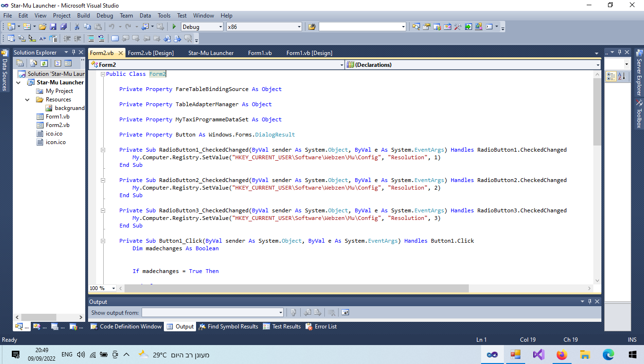The width and height of the screenshot is (644, 364).
Task: Click the Save All toolbar icon
Action: [63, 27]
